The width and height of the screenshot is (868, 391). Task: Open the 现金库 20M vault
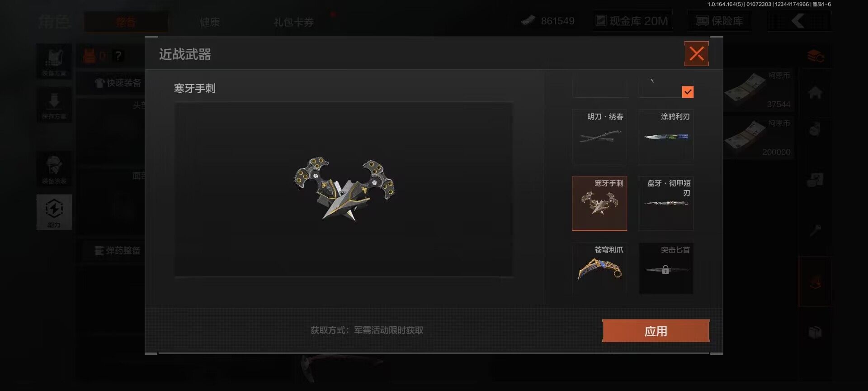[x=632, y=21]
